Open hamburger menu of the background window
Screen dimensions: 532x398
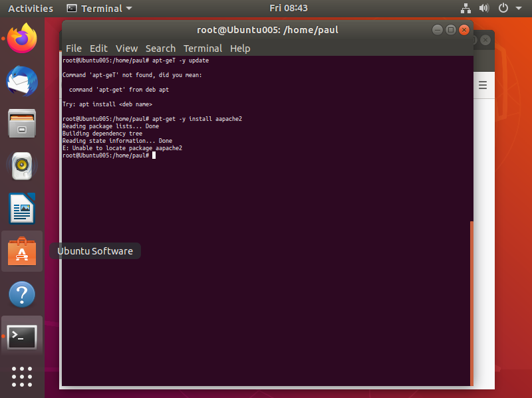(483, 85)
